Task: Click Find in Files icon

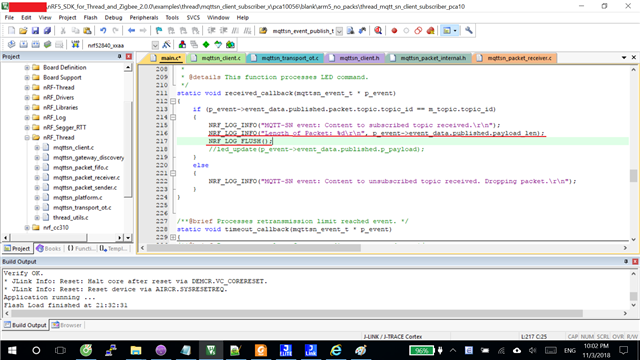Action: click(x=263, y=31)
